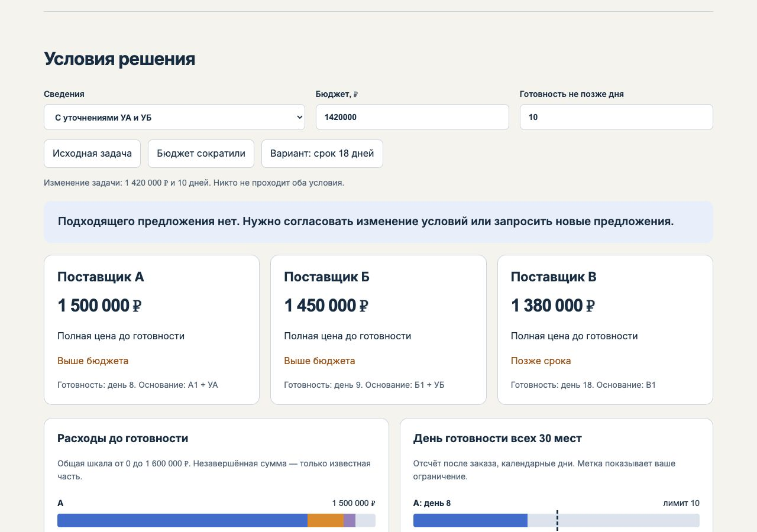Click the А: день 8 label
This screenshot has height=532, width=757.
coord(432,503)
